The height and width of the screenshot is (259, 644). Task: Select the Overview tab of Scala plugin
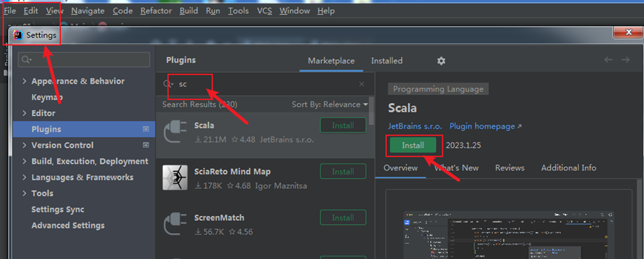click(x=401, y=168)
